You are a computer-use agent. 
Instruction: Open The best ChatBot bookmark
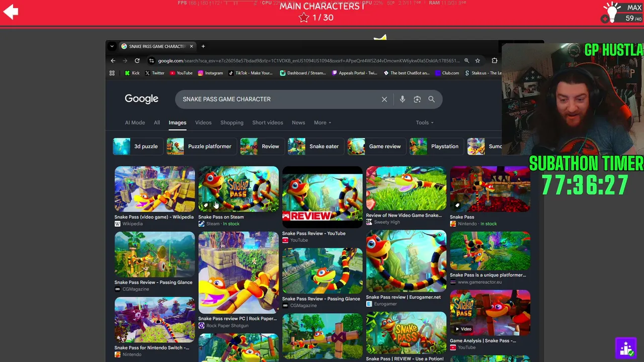click(407, 73)
